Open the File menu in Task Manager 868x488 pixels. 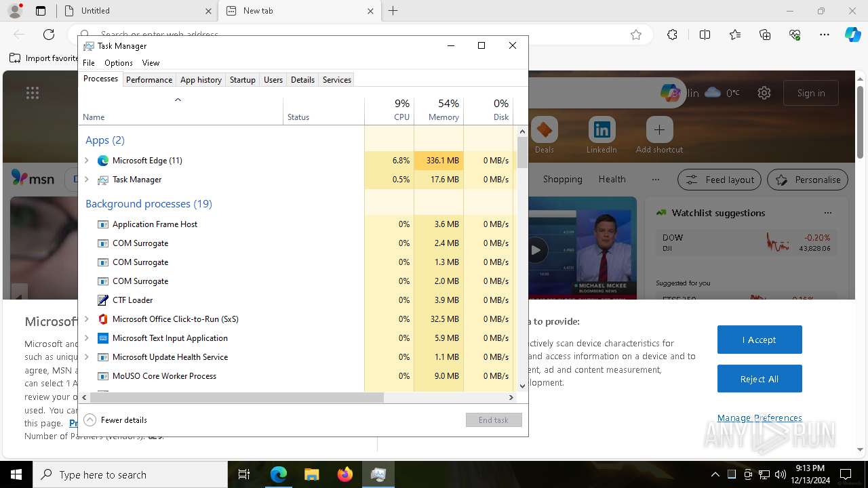point(89,63)
